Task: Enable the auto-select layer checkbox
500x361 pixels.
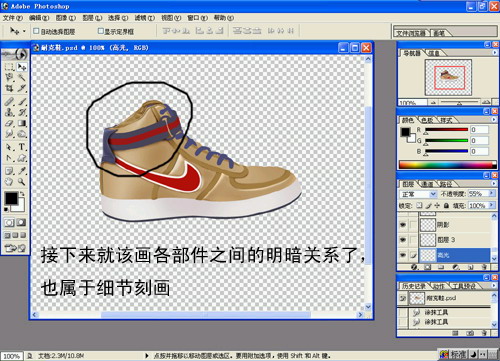Action: click(x=36, y=31)
